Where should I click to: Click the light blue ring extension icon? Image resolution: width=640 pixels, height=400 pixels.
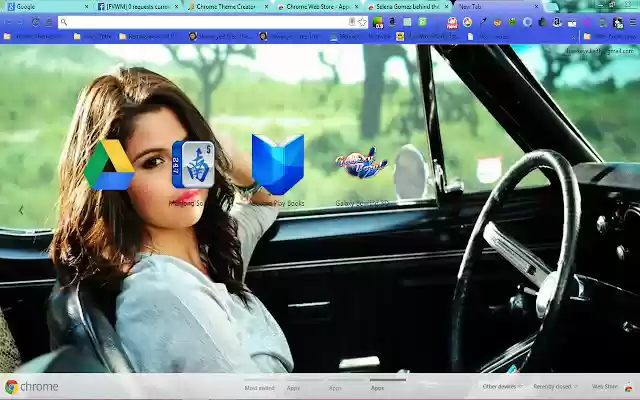tap(527, 22)
